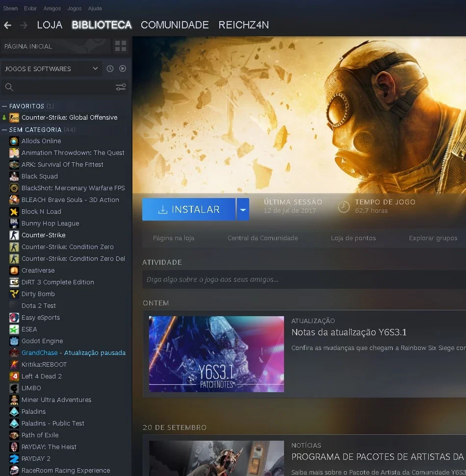Click the library search field
466x476 pixels.
tap(61, 87)
